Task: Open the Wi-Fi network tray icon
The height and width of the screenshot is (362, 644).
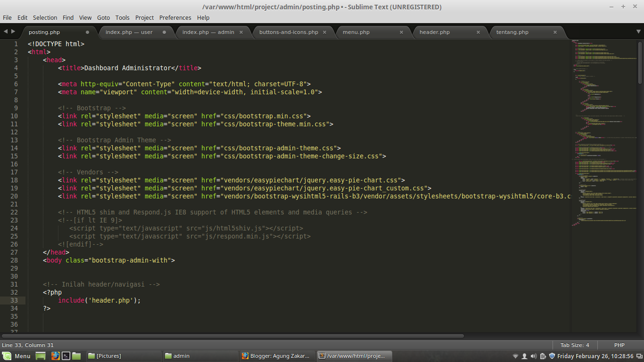Action: (515, 356)
